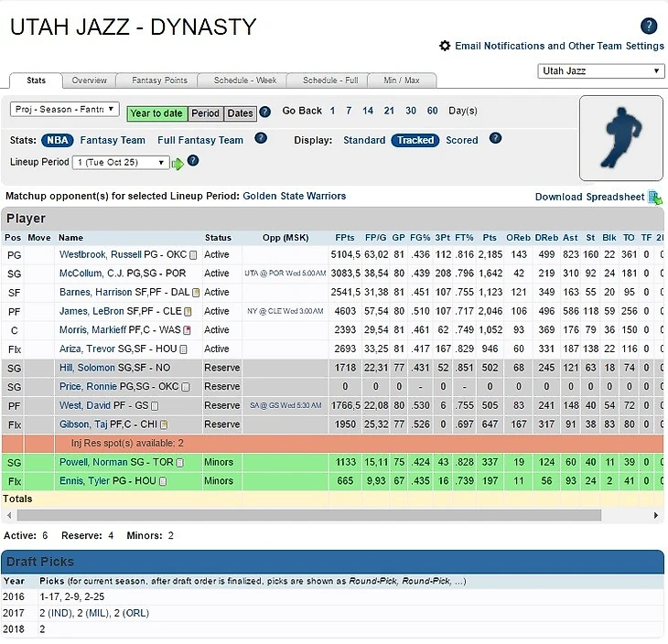This screenshot has width=668, height=644.
Task: Go back 14 days
Action: (368, 111)
